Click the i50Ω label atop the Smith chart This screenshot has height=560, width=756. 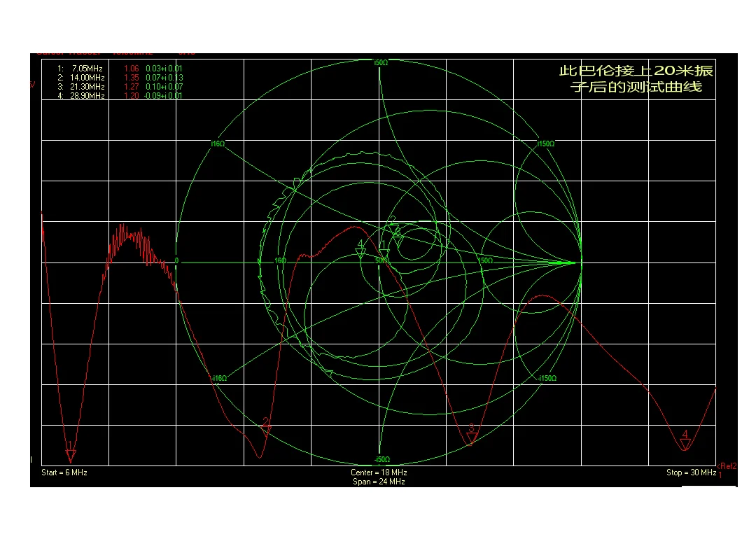381,63
